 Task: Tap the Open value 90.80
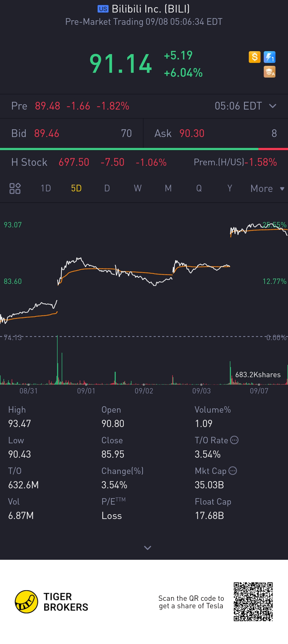(113, 424)
